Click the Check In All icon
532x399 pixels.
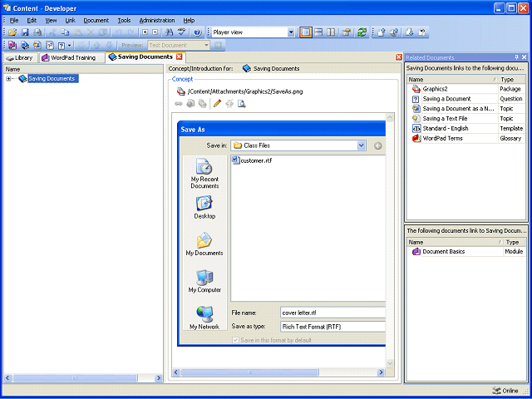click(x=394, y=32)
